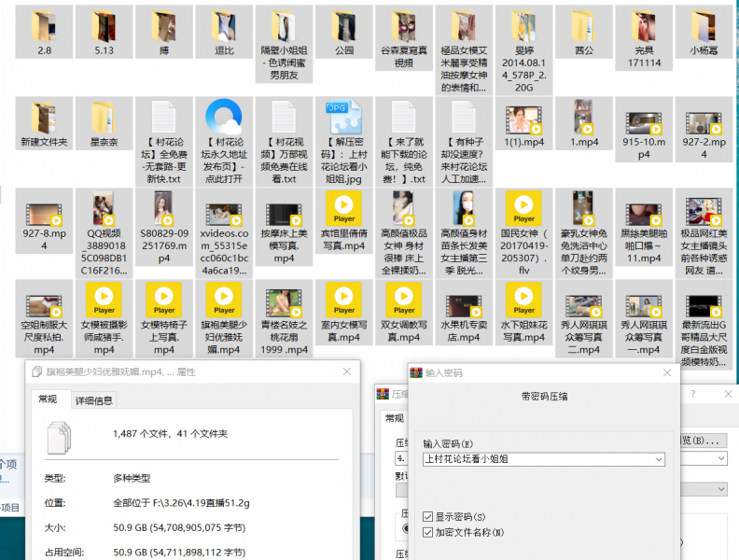Select the 水果机专卖店.mp4 Player icon
739x560 pixels.
(464, 301)
